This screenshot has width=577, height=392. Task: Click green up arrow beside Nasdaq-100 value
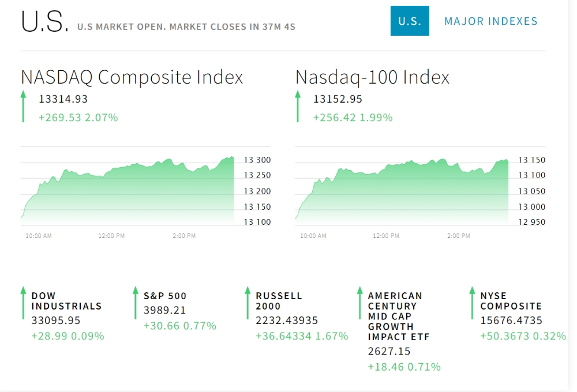click(x=298, y=106)
